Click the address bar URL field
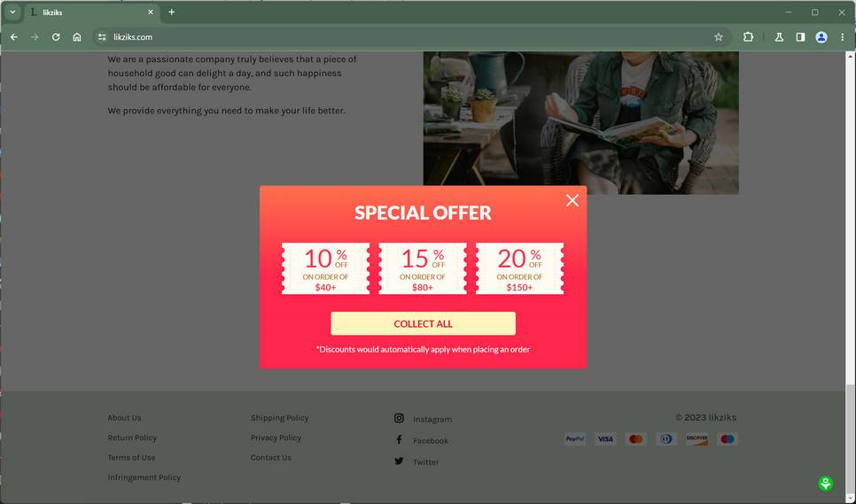 click(x=409, y=37)
